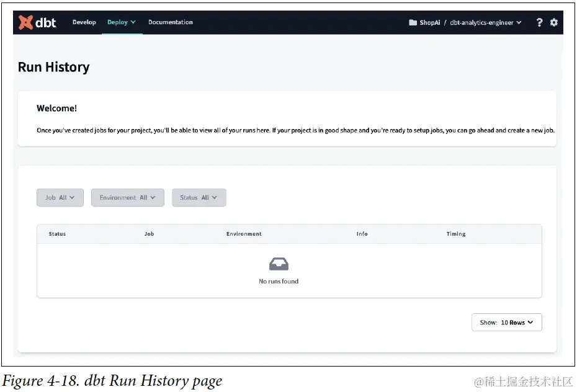Click the welcome description paragraph text
The image size is (577, 392).
point(295,130)
